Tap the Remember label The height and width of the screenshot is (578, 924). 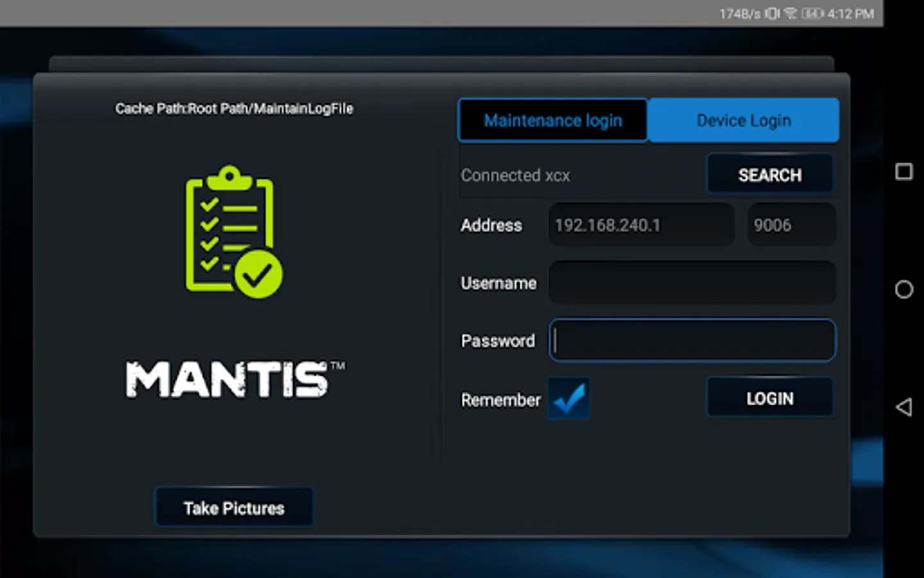[x=501, y=400]
